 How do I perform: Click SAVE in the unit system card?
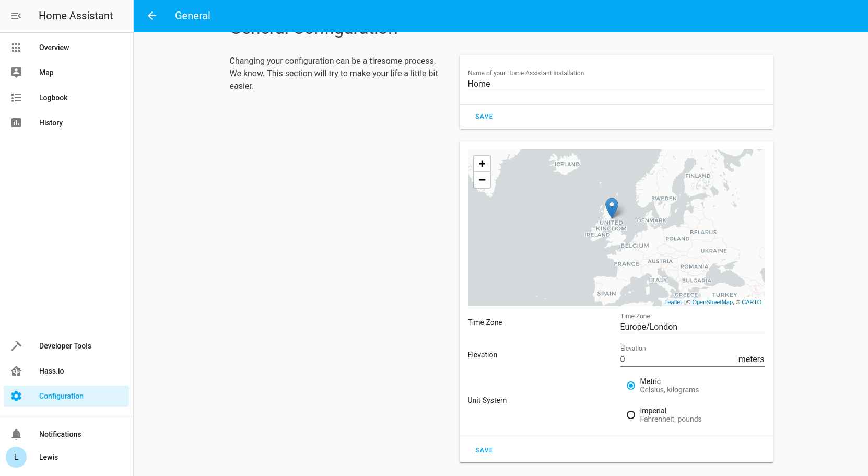pos(484,450)
